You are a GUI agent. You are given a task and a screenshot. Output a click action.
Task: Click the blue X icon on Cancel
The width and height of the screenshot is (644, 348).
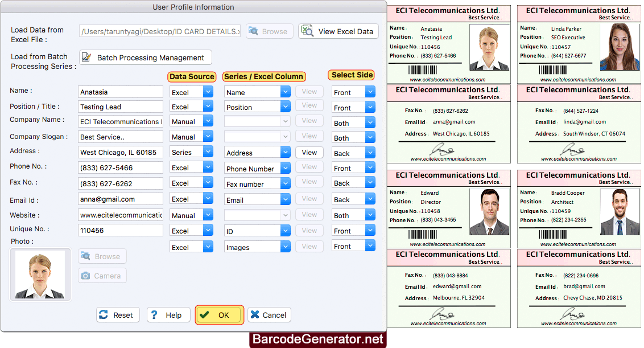[255, 314]
